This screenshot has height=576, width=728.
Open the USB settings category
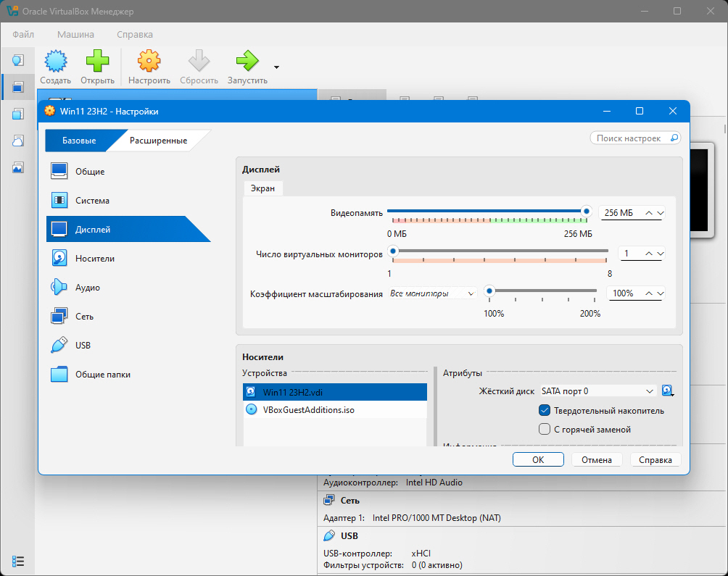click(83, 346)
